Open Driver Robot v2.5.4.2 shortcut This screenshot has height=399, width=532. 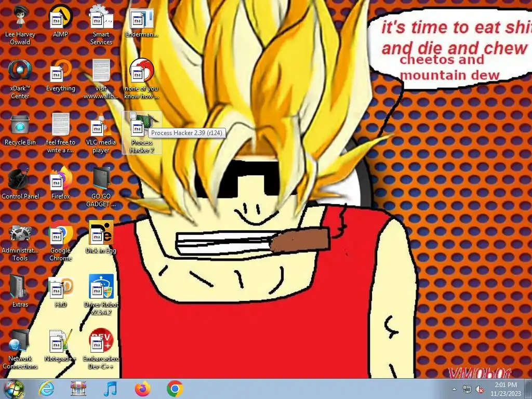tap(101, 295)
